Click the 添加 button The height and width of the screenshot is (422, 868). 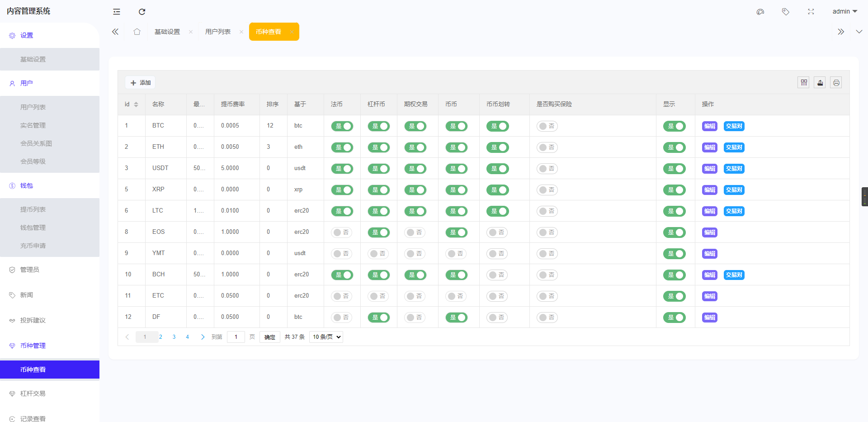pyautogui.click(x=140, y=83)
